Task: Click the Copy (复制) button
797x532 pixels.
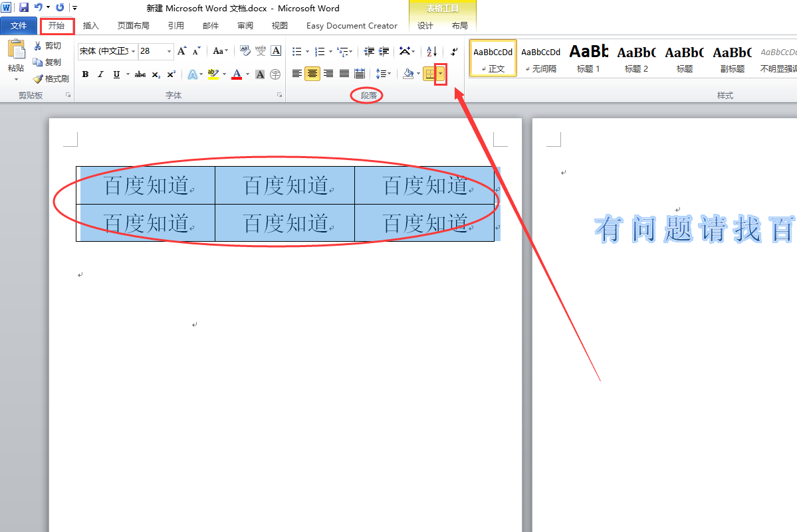Action: tap(48, 62)
